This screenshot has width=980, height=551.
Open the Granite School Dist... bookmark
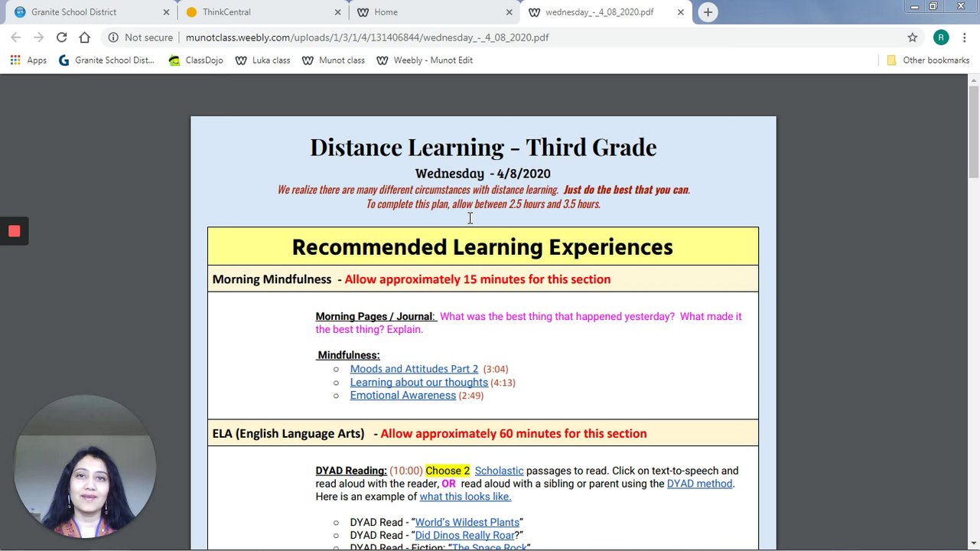pos(106,60)
